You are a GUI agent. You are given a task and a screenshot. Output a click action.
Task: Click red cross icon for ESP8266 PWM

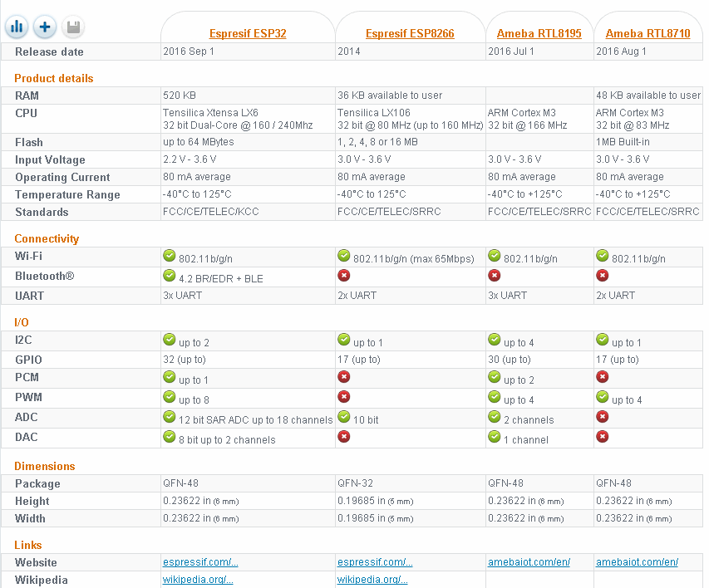point(343,397)
